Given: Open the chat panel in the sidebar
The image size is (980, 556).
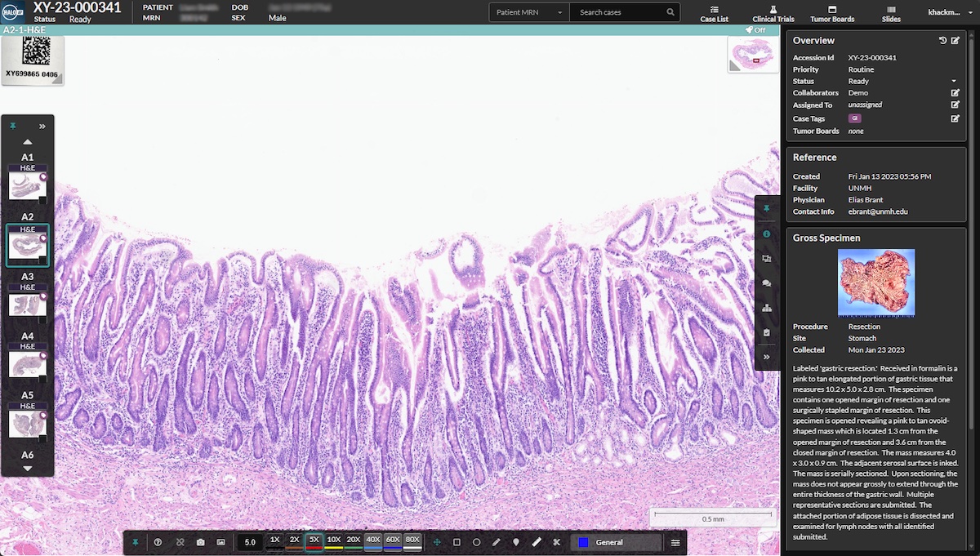Looking at the screenshot, I should [x=767, y=282].
